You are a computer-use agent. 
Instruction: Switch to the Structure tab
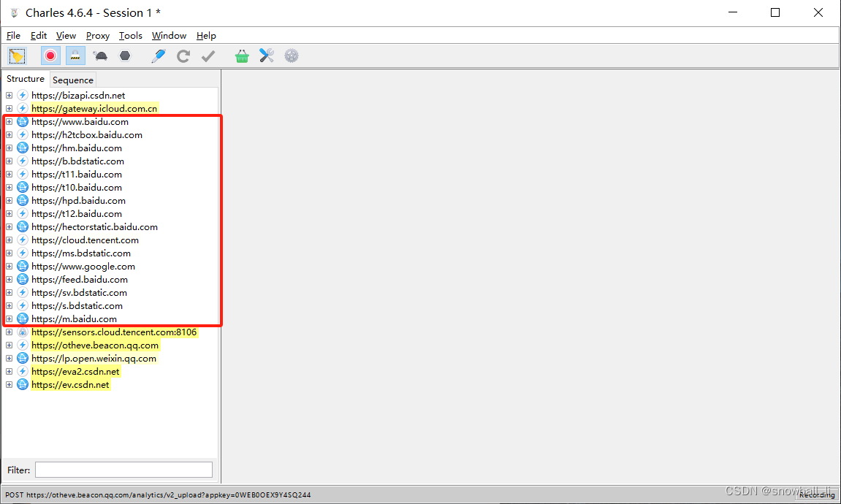26,79
